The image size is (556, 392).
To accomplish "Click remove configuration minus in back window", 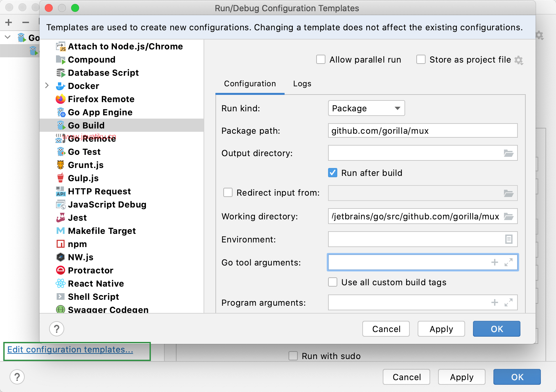I will 26,22.
